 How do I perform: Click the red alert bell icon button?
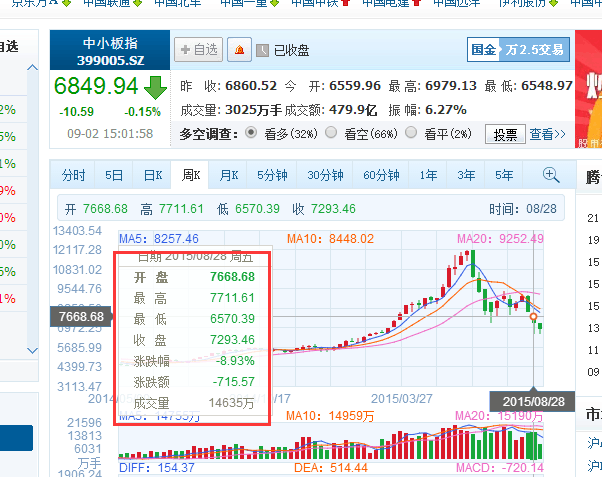[240, 50]
